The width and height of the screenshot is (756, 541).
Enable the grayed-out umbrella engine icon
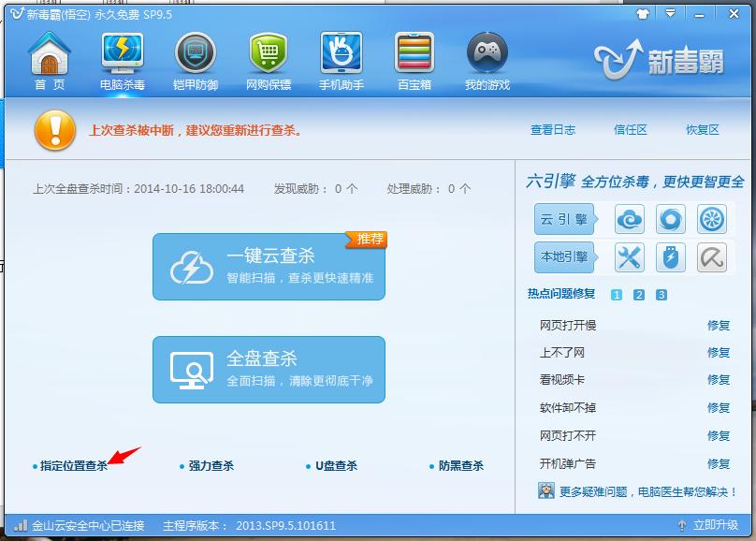[712, 256]
